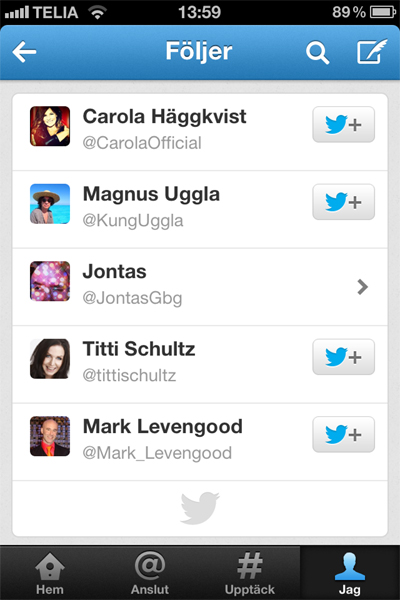Switch to the Anslut tab

(x=150, y=573)
